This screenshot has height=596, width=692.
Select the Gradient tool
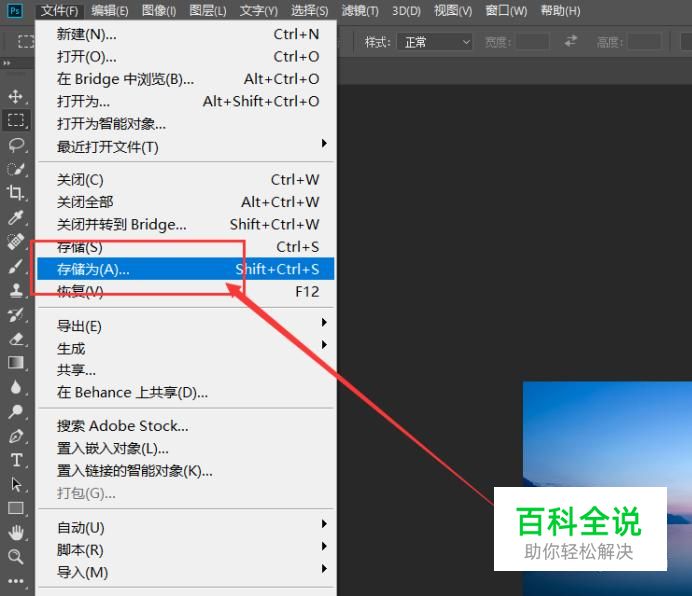(x=16, y=362)
